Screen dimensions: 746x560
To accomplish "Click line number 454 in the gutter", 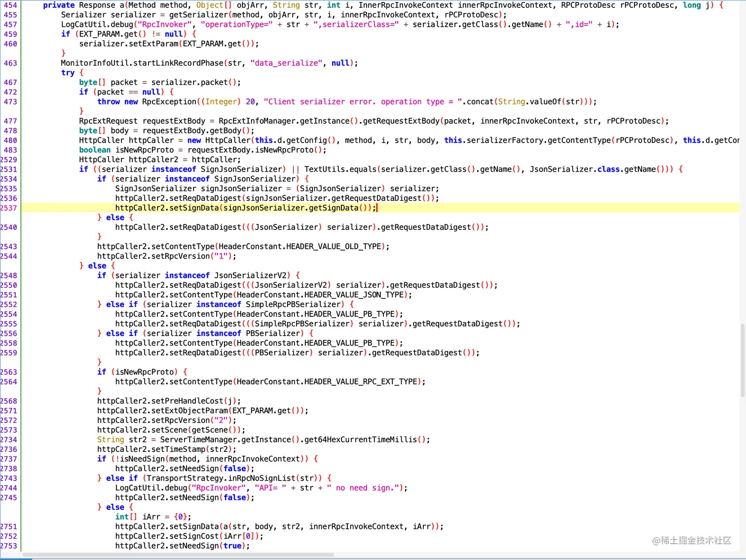I will (10, 5).
